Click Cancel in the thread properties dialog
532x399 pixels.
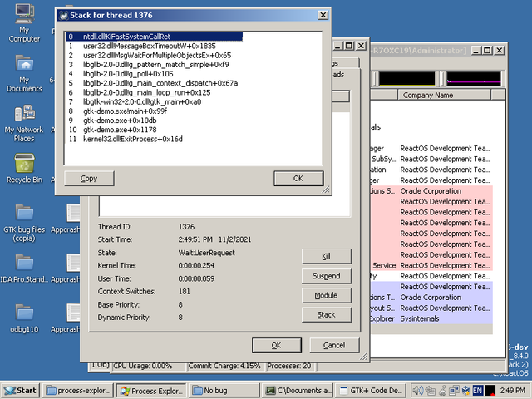(x=334, y=346)
